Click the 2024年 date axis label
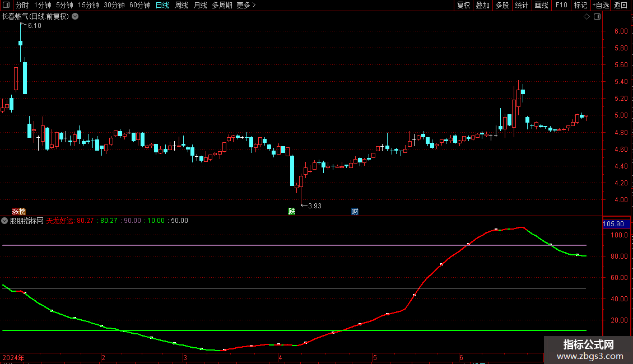 point(13,357)
